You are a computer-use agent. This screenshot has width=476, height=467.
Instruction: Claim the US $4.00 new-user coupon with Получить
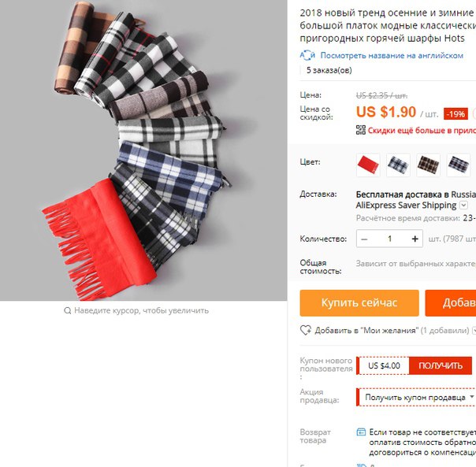pyautogui.click(x=441, y=365)
